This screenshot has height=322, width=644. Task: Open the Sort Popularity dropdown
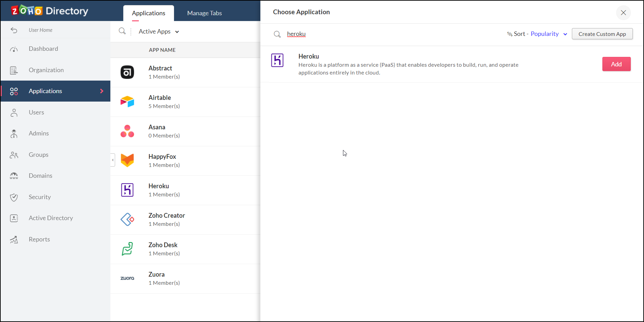point(549,34)
